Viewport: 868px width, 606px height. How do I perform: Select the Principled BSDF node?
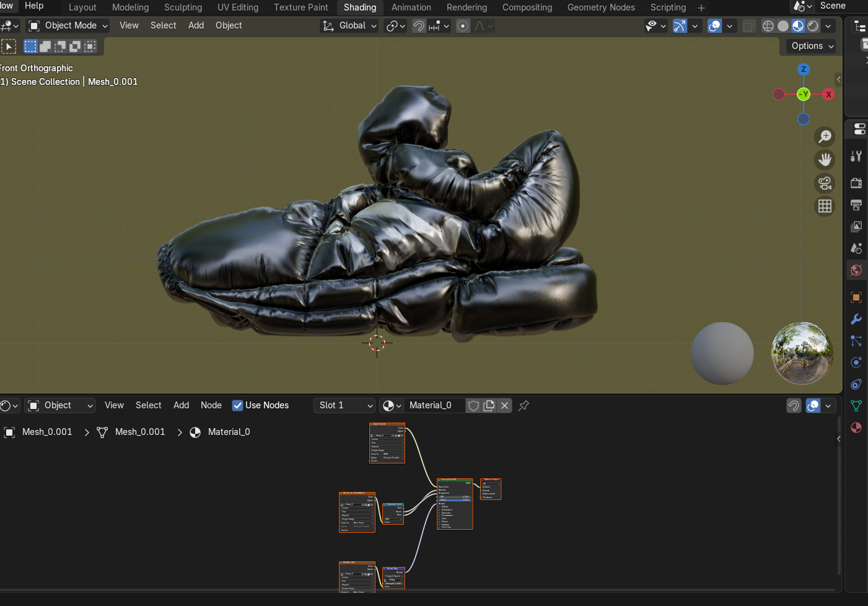[x=455, y=504]
